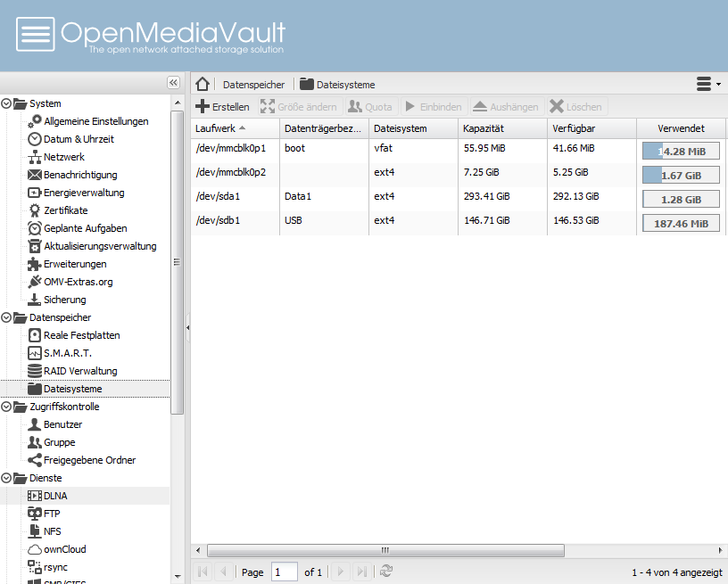Click Freigegebene Ordner share icon
Screen dimensions: 728x584
pyautogui.click(x=35, y=460)
